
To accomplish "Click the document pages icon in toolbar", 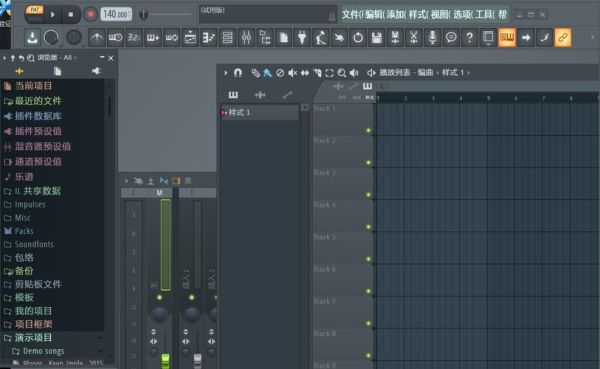I will click(284, 38).
